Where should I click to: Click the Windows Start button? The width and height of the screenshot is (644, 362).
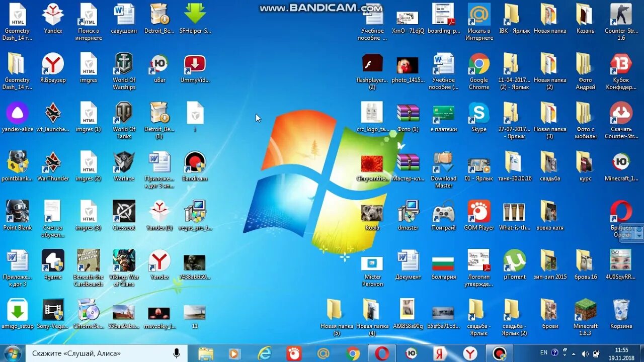point(12,353)
